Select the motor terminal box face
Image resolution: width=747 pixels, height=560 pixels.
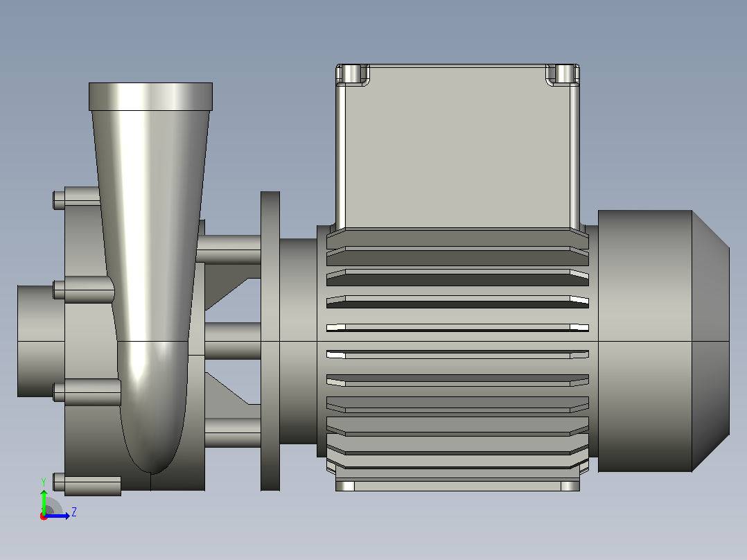click(457, 146)
